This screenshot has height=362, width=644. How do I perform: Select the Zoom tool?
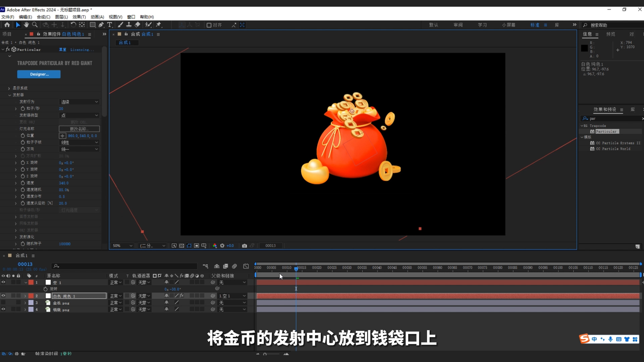[34, 25]
